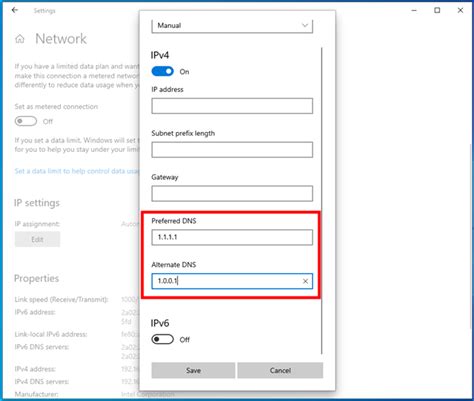The width and height of the screenshot is (474, 401).
Task: Turn on the IPv6 switch
Action: (162, 339)
